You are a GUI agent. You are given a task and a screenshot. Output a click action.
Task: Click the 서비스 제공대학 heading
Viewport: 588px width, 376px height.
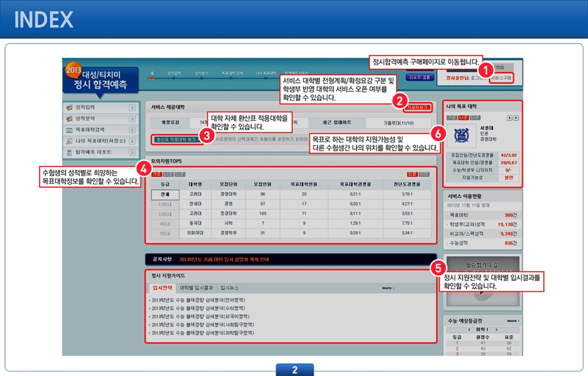[167, 107]
